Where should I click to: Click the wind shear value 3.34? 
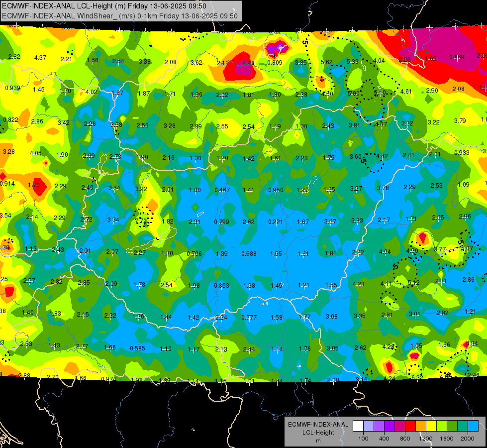point(113,220)
